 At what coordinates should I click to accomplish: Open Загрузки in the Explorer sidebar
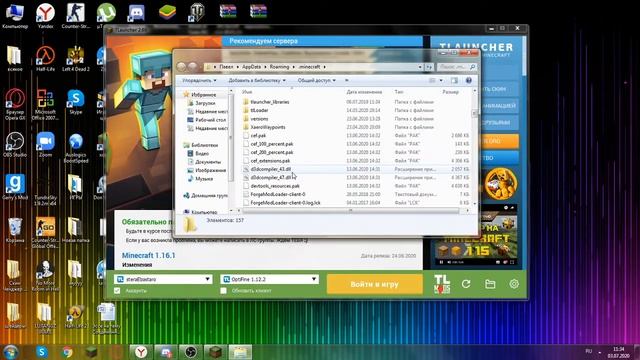click(205, 103)
